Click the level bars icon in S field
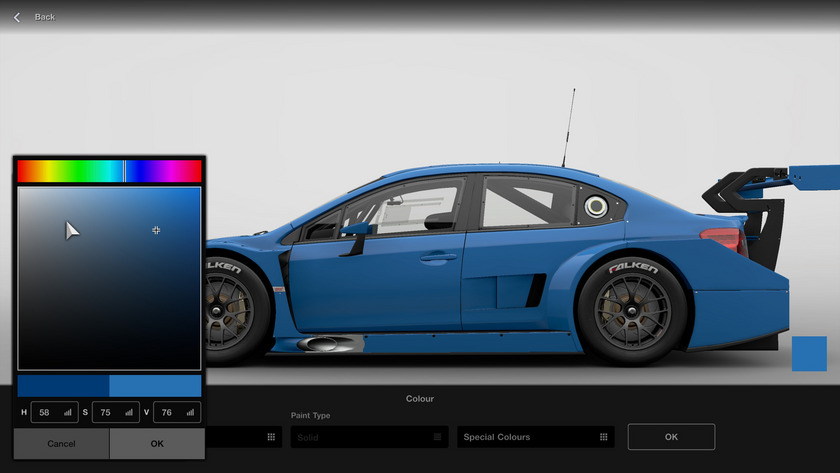The width and height of the screenshot is (840, 473). click(x=129, y=412)
